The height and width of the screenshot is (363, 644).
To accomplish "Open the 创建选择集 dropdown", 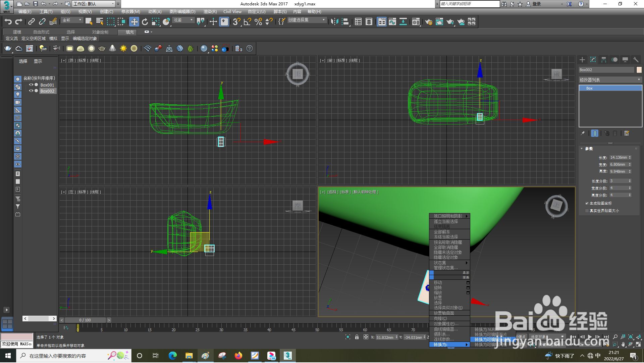I will tap(307, 20).
